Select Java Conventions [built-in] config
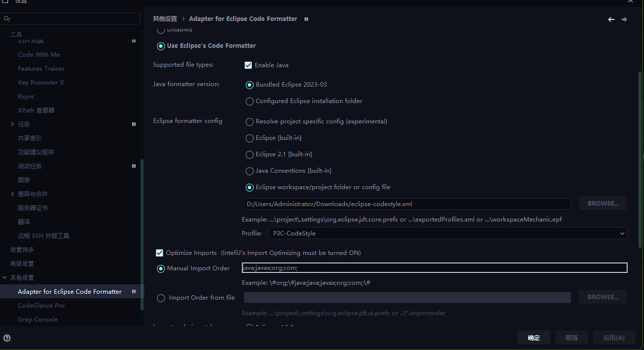The height and width of the screenshot is (350, 644). [x=250, y=171]
